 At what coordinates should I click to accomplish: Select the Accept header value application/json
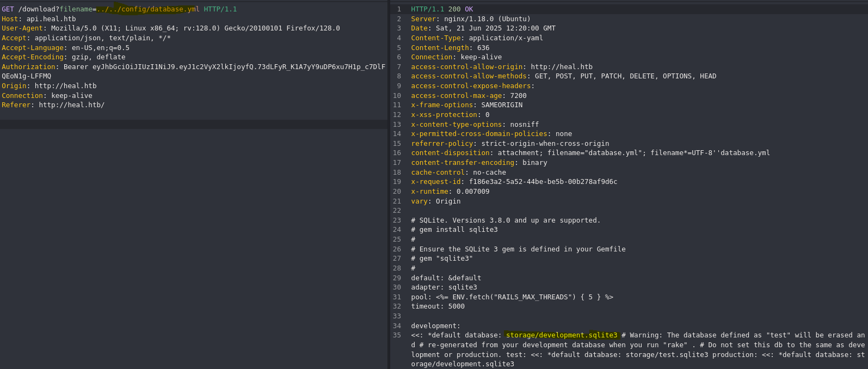(x=67, y=38)
